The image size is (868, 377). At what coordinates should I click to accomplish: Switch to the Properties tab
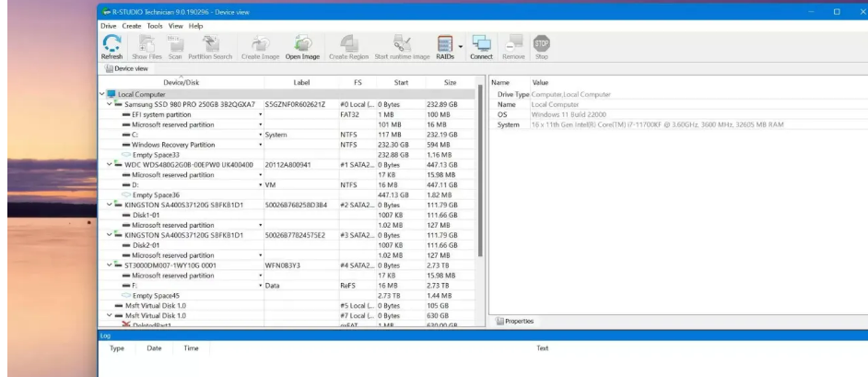coord(517,321)
